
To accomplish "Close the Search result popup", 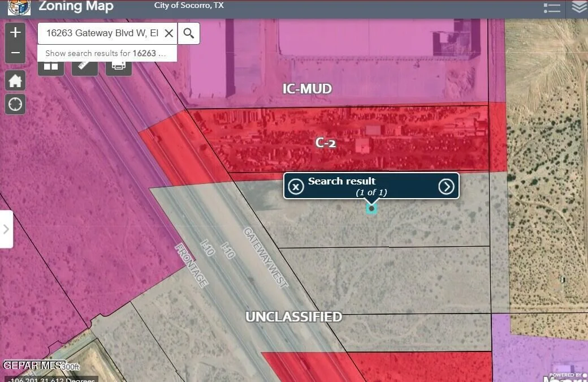I will click(x=296, y=187).
